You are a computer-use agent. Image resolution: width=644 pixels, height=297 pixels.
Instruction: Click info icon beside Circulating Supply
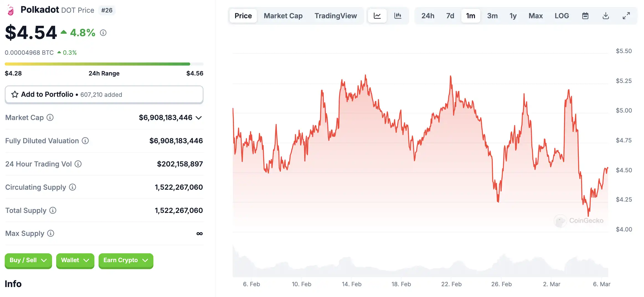click(x=73, y=187)
